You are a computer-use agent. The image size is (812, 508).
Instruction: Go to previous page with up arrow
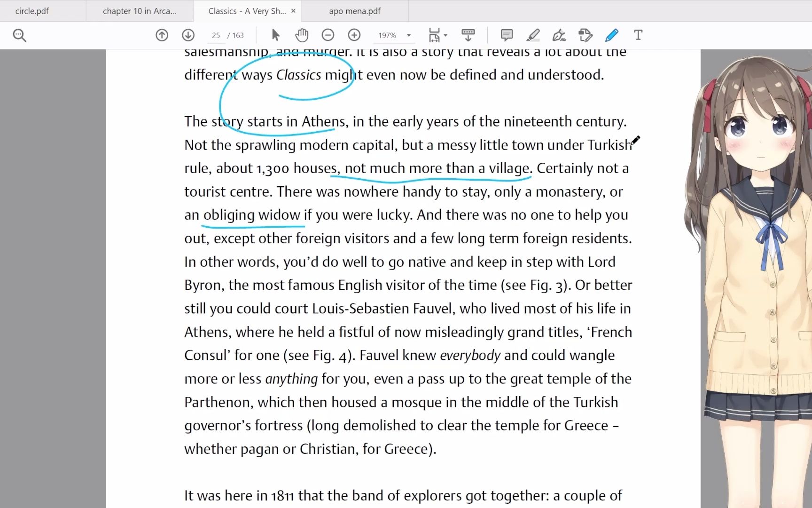point(162,35)
